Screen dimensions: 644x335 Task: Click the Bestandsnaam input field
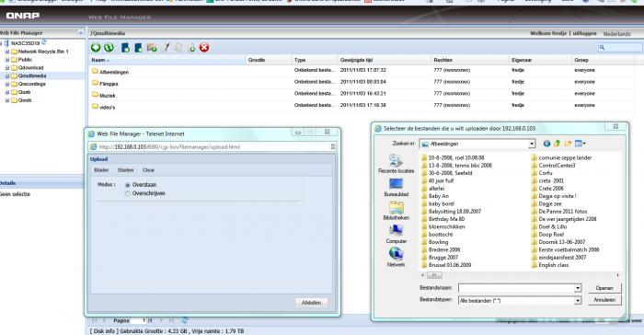pyautogui.click(x=516, y=288)
